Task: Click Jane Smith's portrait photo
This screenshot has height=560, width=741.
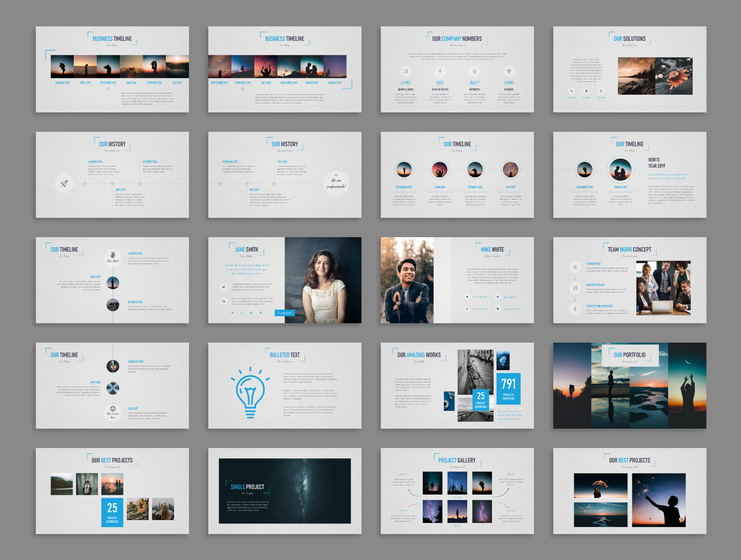Action: (323, 280)
